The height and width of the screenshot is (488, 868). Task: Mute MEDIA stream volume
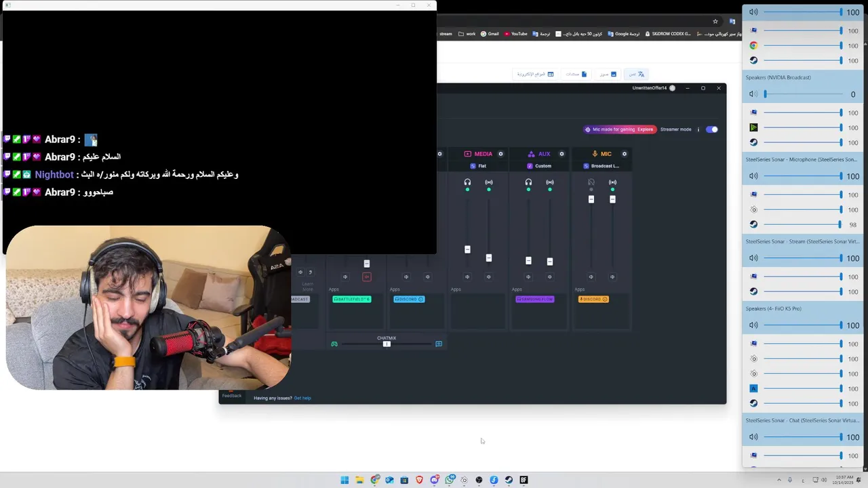(489, 277)
